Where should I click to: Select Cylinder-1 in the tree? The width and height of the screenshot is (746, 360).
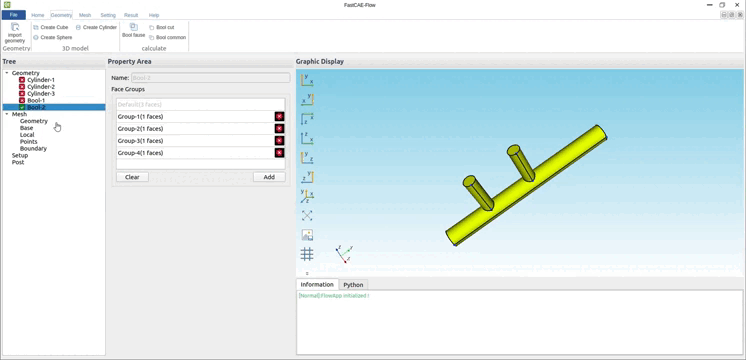tap(41, 80)
